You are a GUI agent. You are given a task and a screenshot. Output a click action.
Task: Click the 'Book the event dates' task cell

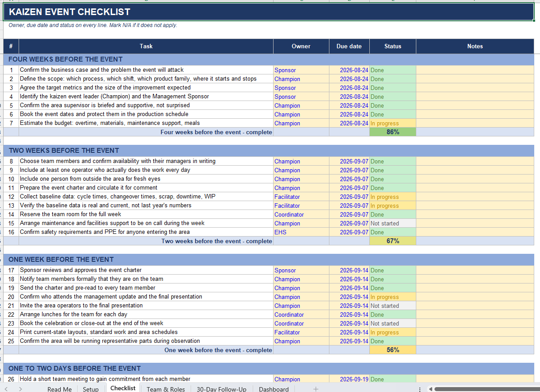tap(146, 114)
